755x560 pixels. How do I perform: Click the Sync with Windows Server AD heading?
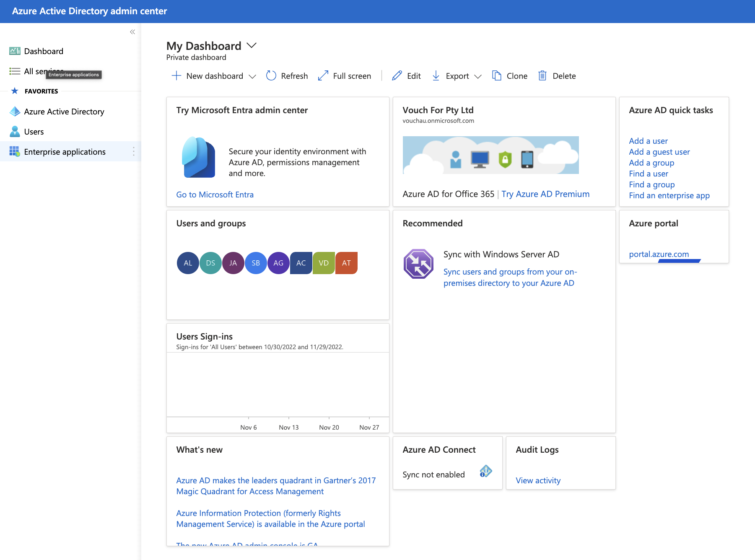click(501, 254)
